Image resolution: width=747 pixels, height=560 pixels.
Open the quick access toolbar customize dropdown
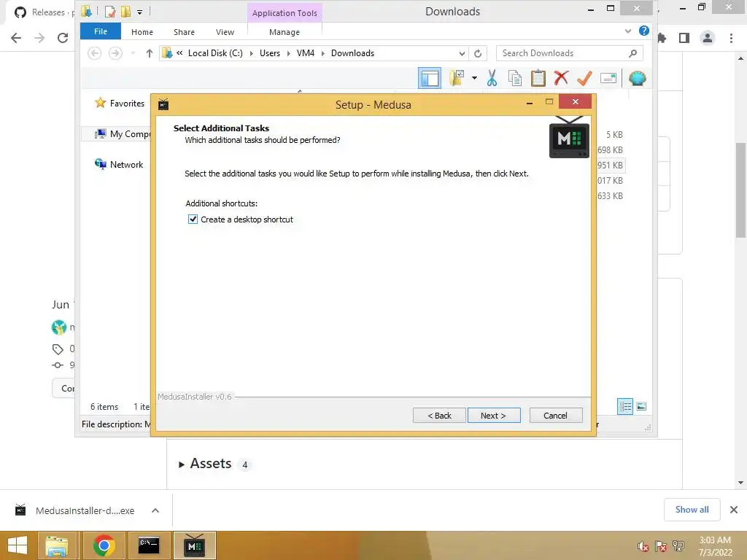click(139, 12)
